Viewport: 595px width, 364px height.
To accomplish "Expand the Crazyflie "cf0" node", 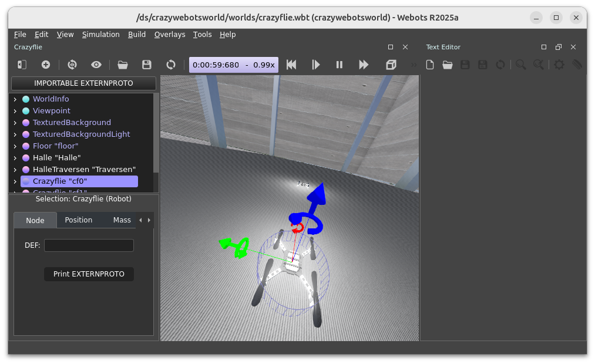I will click(14, 181).
